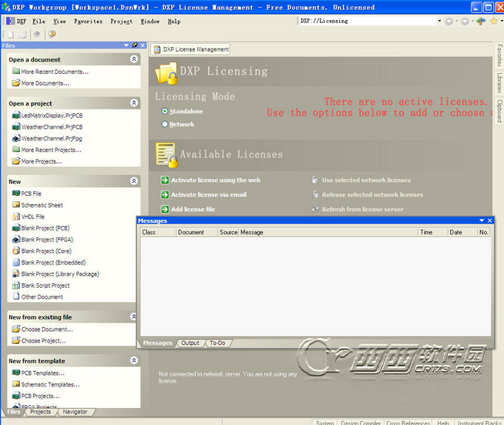This screenshot has height=425, width=504.
Task: Click the DXP://Licensing address field
Action: [x=368, y=22]
